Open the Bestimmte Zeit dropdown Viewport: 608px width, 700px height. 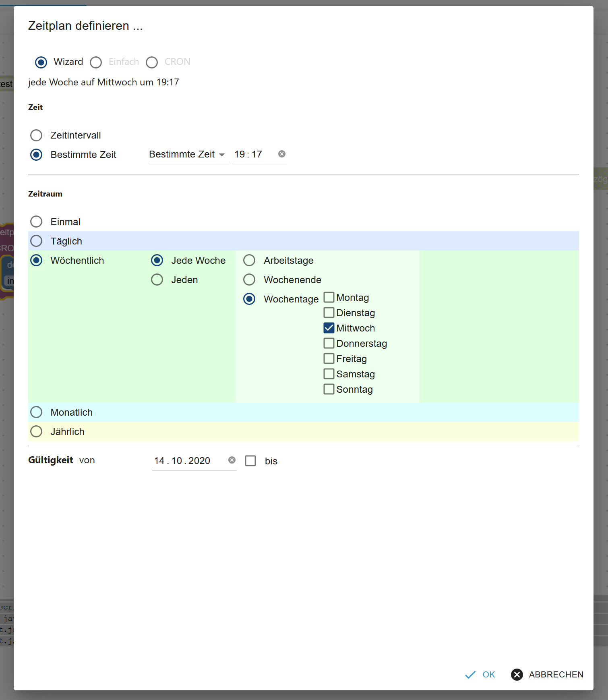click(189, 155)
